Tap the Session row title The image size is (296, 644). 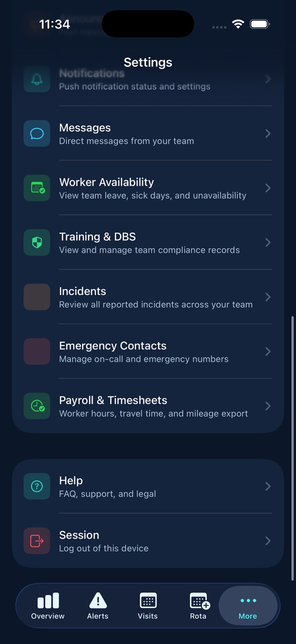(79, 535)
